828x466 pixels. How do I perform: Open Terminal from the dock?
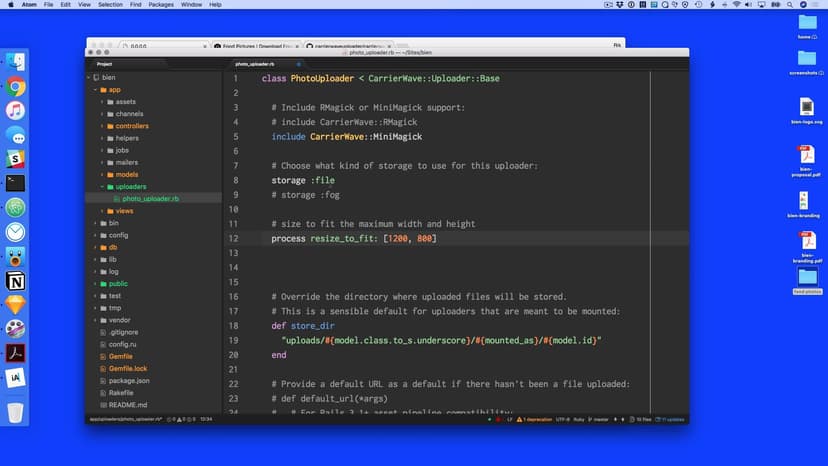pyautogui.click(x=15, y=183)
